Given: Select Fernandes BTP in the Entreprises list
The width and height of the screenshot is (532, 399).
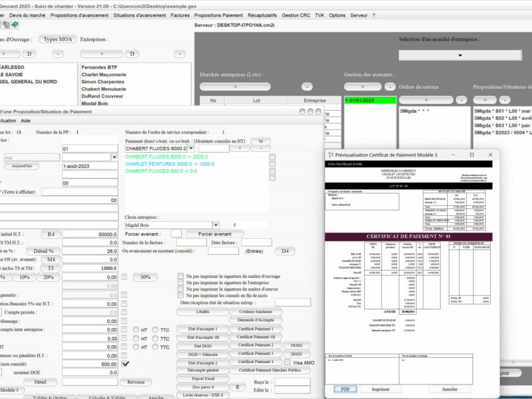Looking at the screenshot, I should point(99,67).
